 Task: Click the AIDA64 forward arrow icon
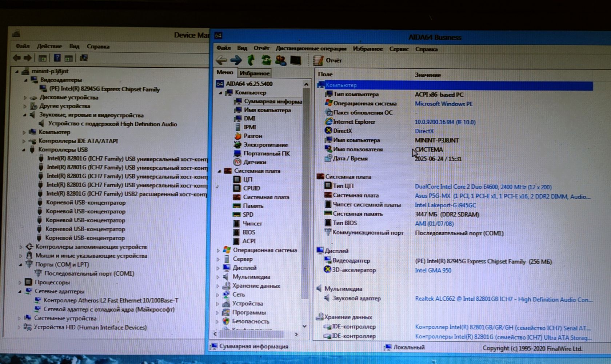pos(236,60)
